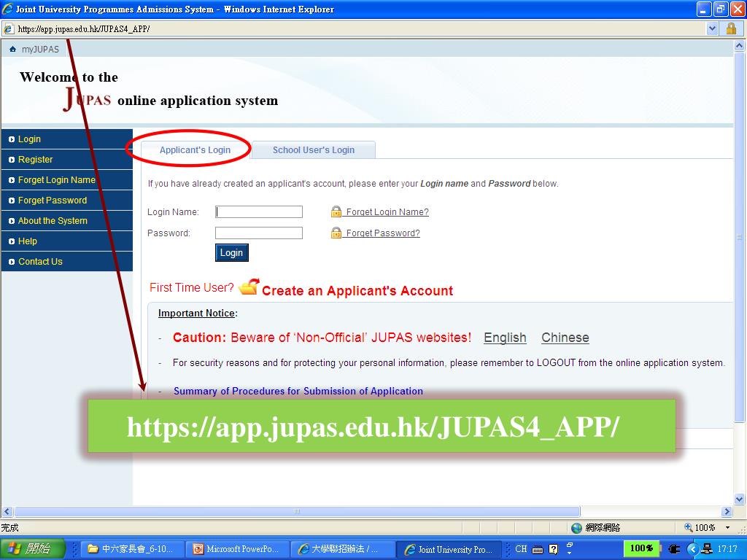Open the Windows Start button

point(32,548)
